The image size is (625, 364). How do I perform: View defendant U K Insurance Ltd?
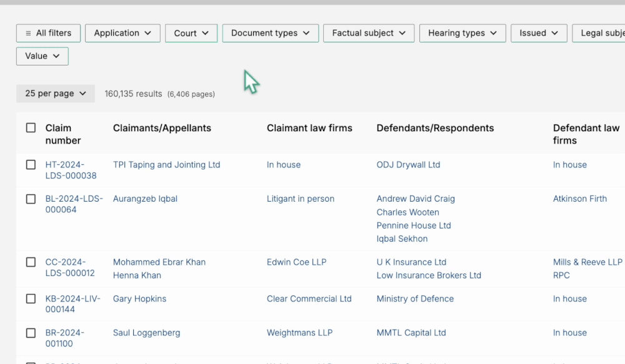pyautogui.click(x=411, y=262)
